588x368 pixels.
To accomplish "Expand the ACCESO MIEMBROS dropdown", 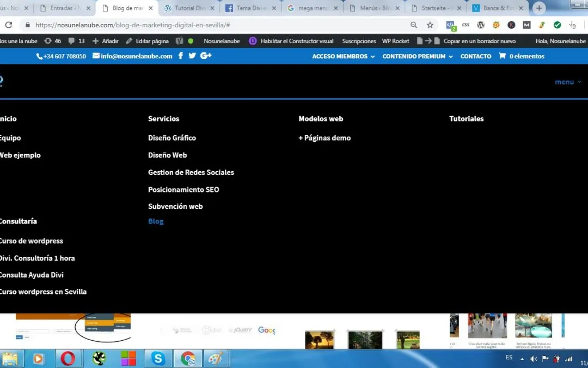I will pos(343,56).
